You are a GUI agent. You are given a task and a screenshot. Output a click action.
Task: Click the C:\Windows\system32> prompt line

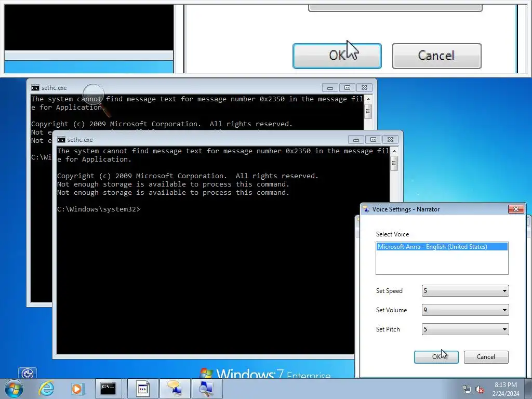pos(98,209)
